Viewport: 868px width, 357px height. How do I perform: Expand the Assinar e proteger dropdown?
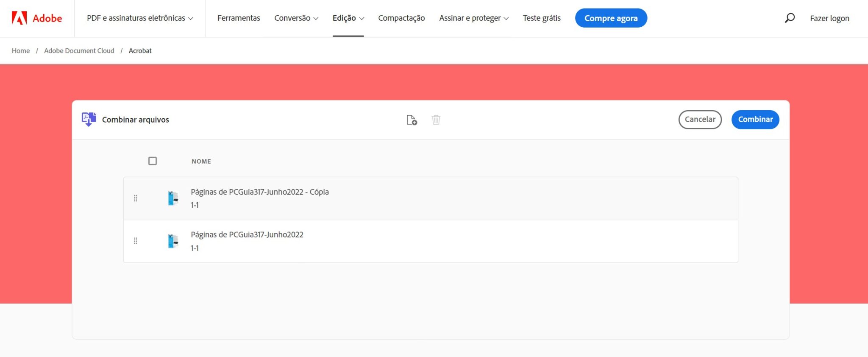pyautogui.click(x=474, y=18)
